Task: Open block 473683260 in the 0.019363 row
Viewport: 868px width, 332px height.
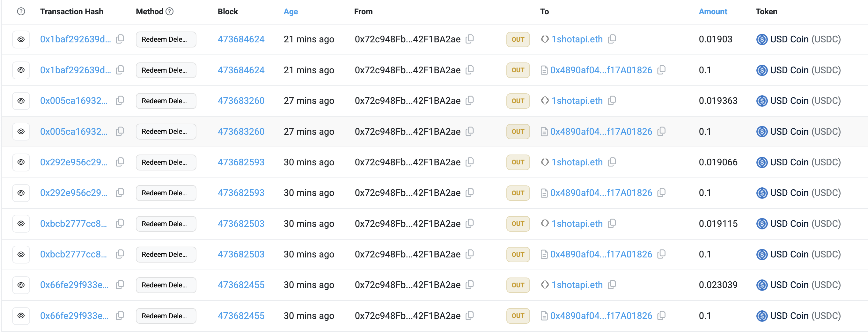Action: click(x=241, y=101)
